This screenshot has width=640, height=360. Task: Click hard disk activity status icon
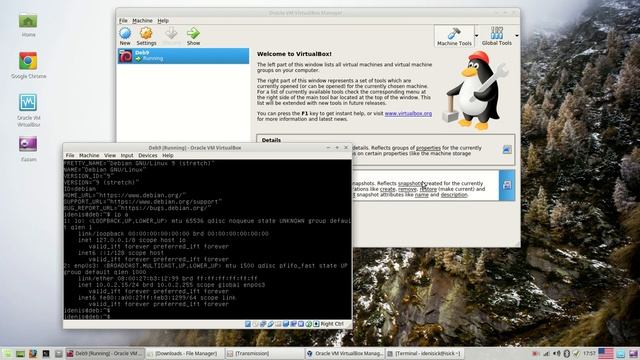(248, 324)
